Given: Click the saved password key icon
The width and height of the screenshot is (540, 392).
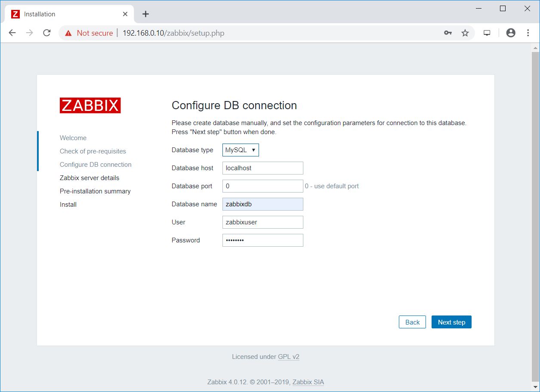Looking at the screenshot, I should pyautogui.click(x=448, y=33).
